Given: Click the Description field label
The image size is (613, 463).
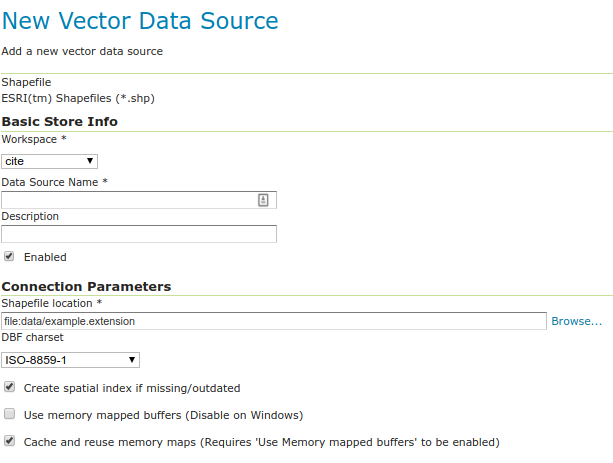Looking at the screenshot, I should (x=30, y=215).
